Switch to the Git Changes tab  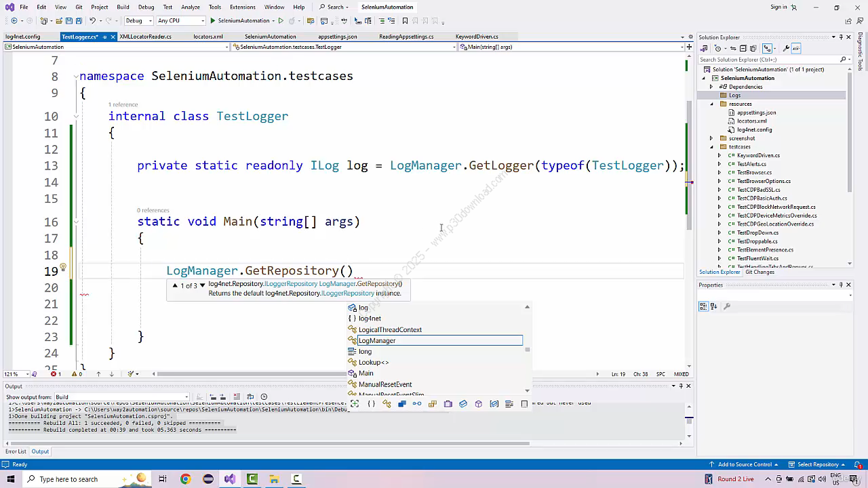coord(759,272)
